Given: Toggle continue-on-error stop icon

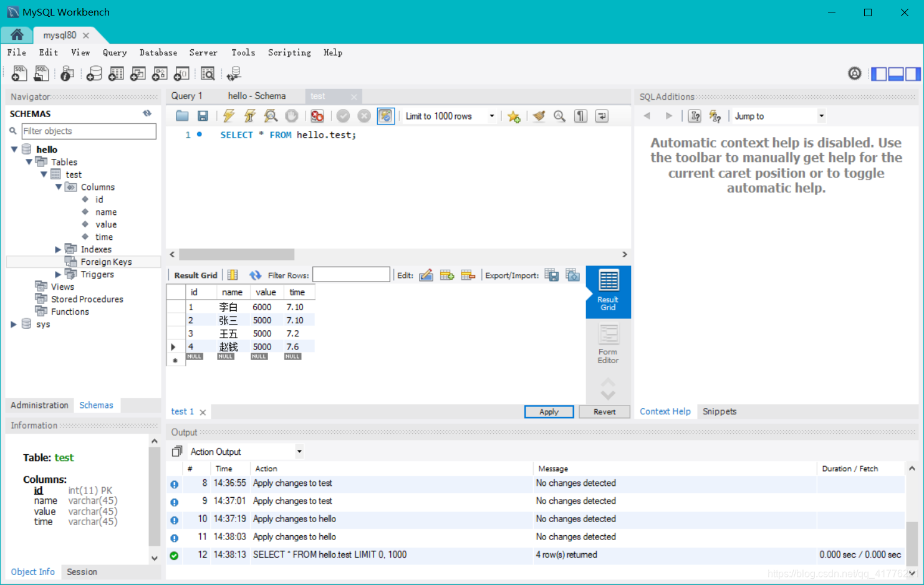Looking at the screenshot, I should pos(317,116).
